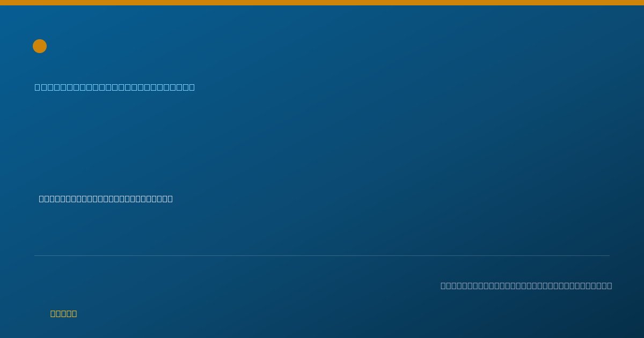The height and width of the screenshot is (338, 644).
Task: Select the white text line mid-slide
Action: [106, 199]
